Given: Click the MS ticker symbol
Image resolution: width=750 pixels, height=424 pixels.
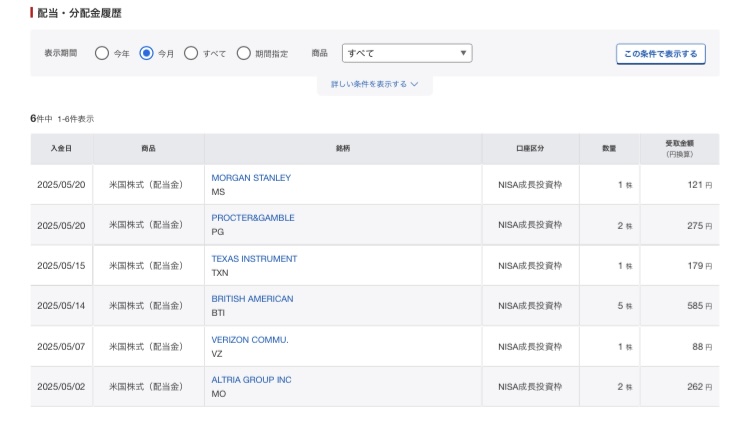Looking at the screenshot, I should click(x=218, y=192).
